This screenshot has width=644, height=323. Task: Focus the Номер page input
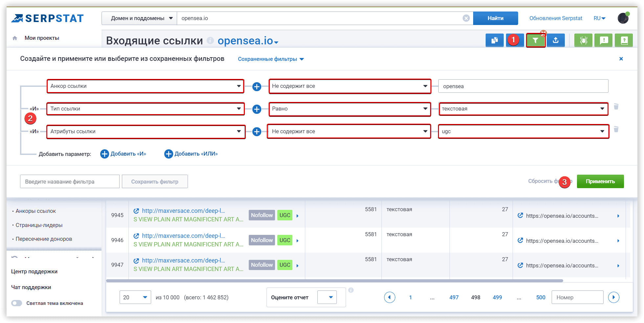tap(577, 297)
